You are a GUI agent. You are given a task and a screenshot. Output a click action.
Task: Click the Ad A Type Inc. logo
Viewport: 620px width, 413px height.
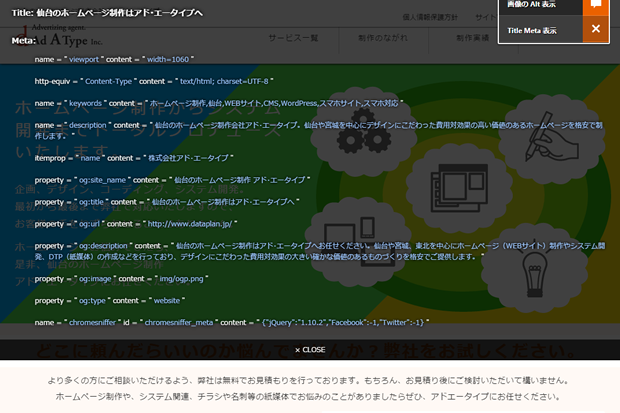pos(59,36)
